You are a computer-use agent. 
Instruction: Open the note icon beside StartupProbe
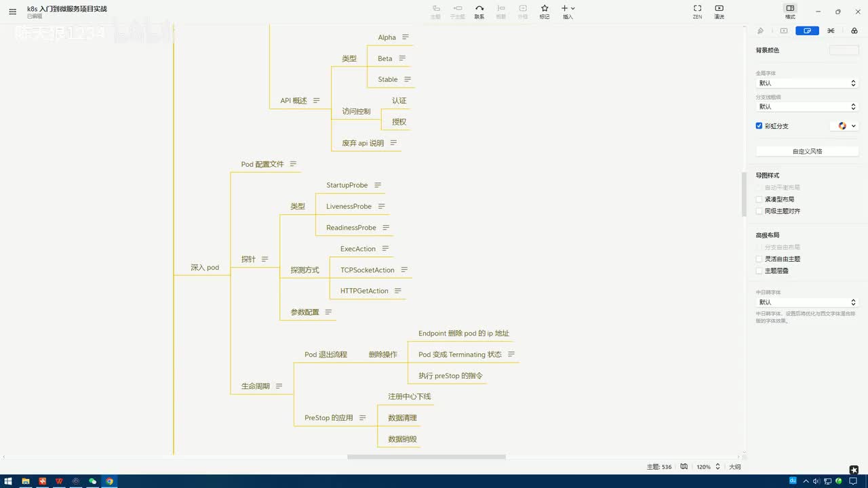378,185
